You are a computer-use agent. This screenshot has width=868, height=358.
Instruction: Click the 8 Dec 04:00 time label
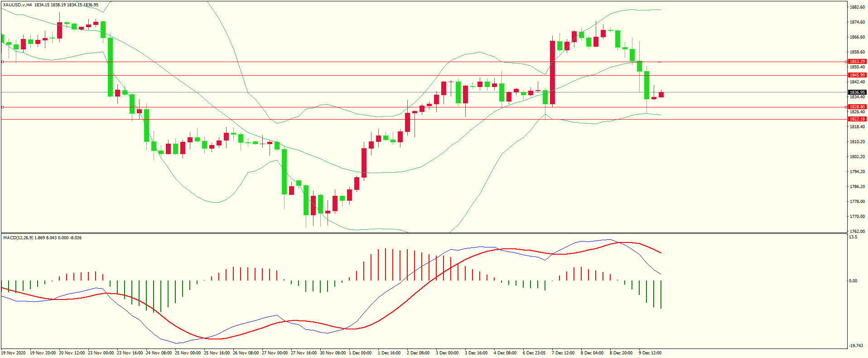click(x=592, y=353)
